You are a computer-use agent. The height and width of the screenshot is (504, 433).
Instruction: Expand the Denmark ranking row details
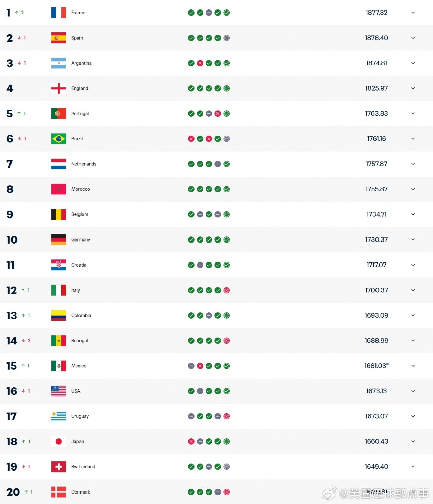[413, 492]
